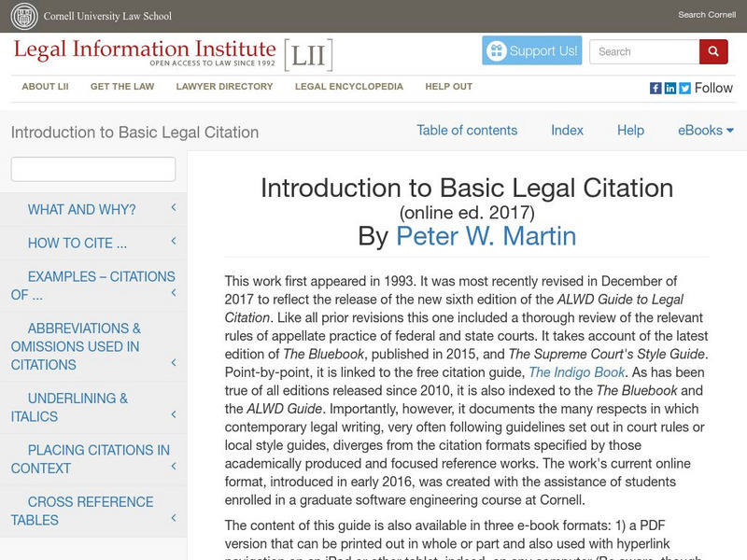Image resolution: width=747 pixels, height=560 pixels.
Task: Click the Legal Information Institute logo text
Action: click(x=145, y=52)
